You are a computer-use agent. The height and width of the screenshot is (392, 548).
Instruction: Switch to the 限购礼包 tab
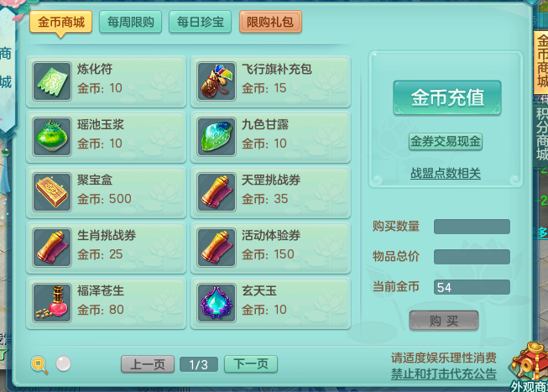click(270, 22)
